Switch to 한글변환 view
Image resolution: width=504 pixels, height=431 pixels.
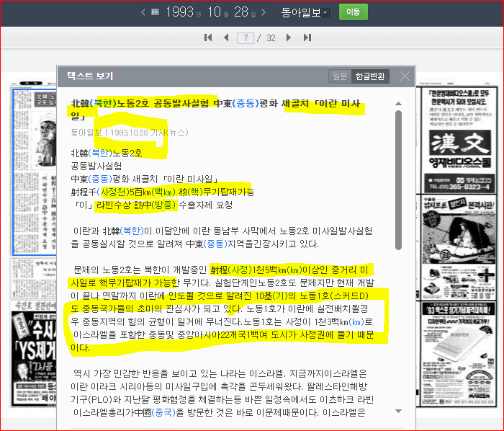point(370,76)
